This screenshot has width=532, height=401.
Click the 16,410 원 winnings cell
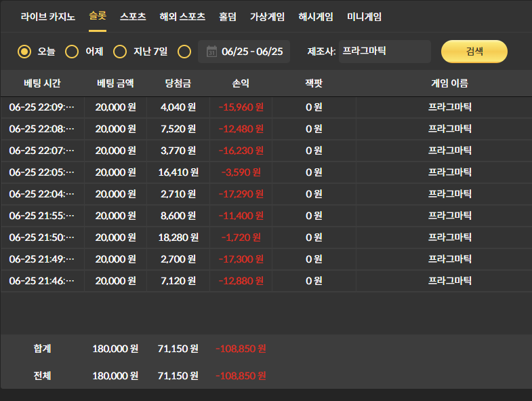pyautogui.click(x=178, y=172)
